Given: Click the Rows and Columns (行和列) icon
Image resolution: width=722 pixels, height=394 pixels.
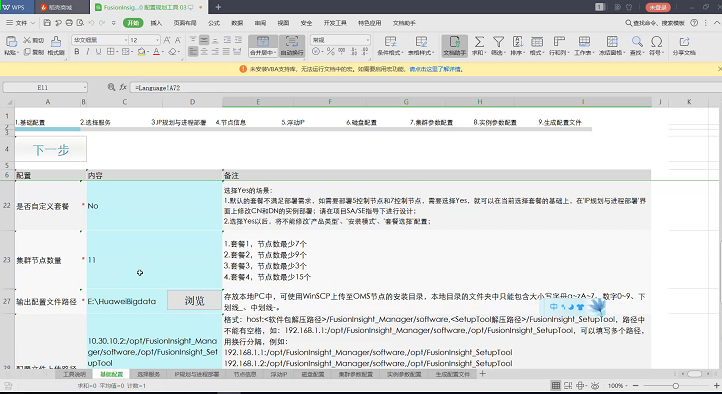Looking at the screenshot, I should pos(559,41).
